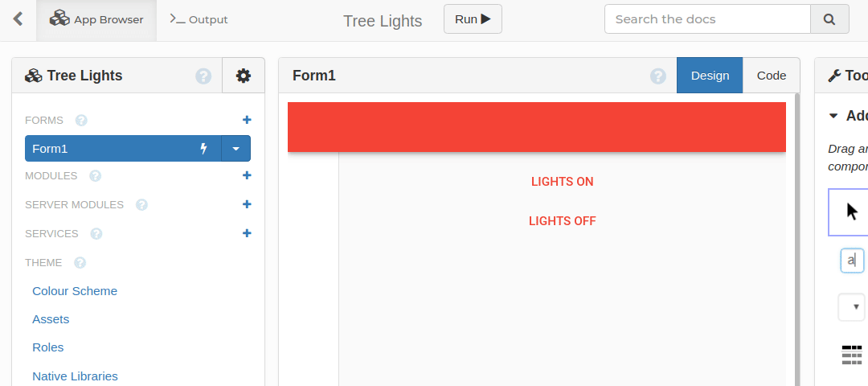This screenshot has width=868, height=386.
Task: Click the Form1 help question icon
Action: pos(658,76)
